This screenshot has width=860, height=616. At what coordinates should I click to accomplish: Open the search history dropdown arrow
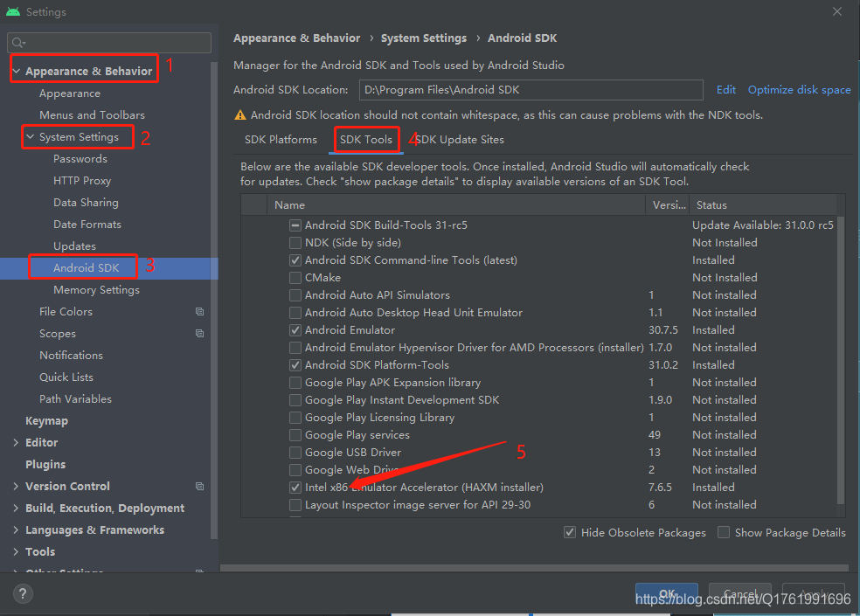(24, 44)
